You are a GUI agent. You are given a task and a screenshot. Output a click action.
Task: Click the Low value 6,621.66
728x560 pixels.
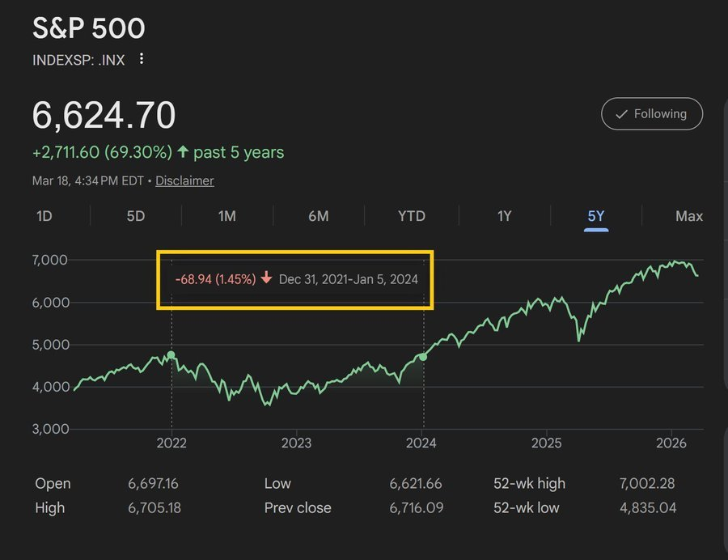[x=416, y=483]
